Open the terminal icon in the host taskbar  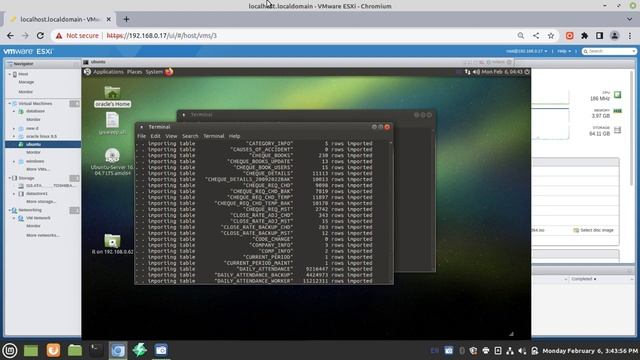click(96, 350)
